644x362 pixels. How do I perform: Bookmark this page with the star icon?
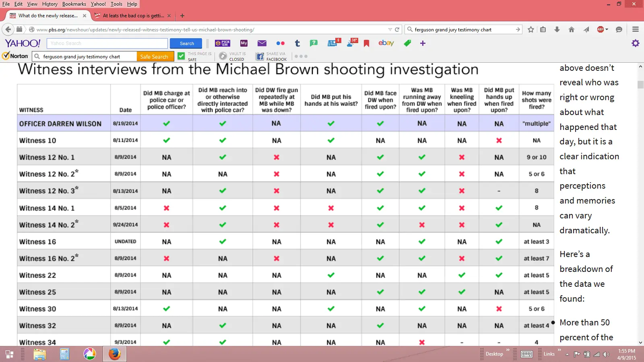pyautogui.click(x=531, y=29)
